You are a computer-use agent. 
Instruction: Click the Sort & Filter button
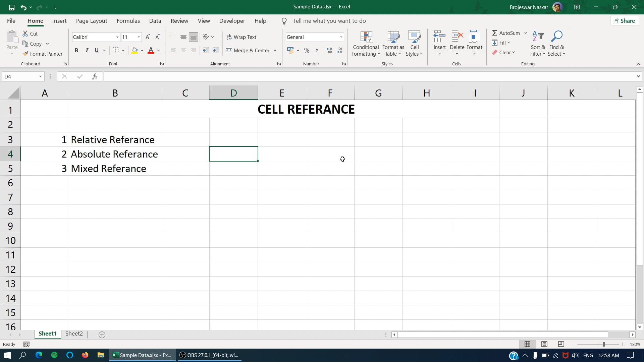pos(538,44)
